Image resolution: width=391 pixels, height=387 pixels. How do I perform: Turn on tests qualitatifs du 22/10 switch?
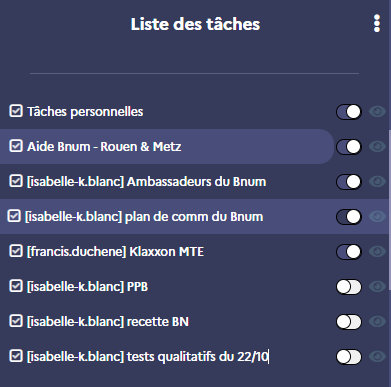(349, 357)
